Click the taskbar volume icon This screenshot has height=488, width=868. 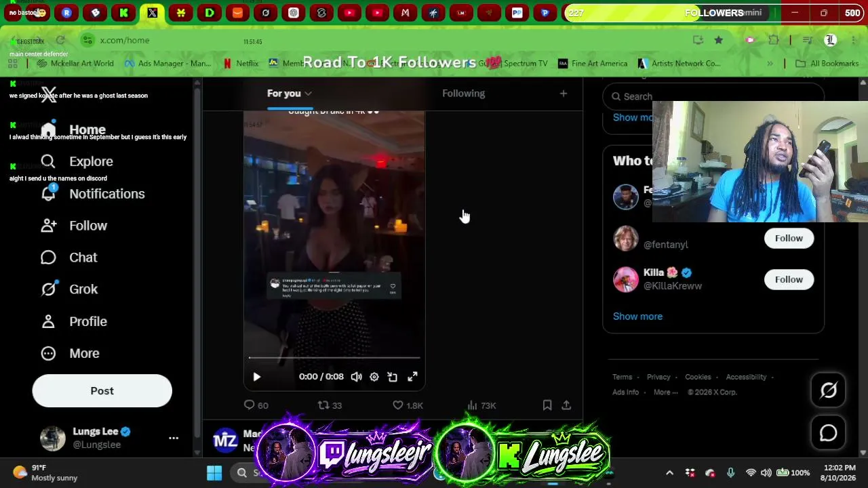coord(766,472)
